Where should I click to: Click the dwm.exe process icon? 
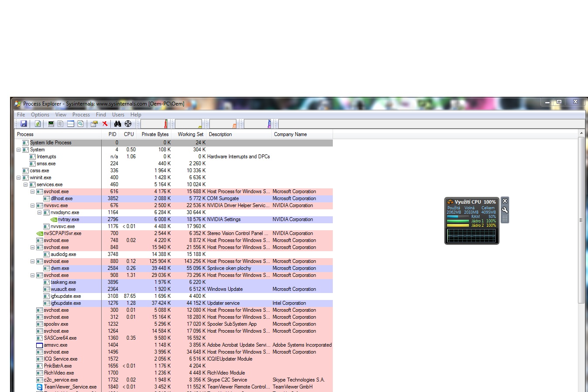(47, 268)
